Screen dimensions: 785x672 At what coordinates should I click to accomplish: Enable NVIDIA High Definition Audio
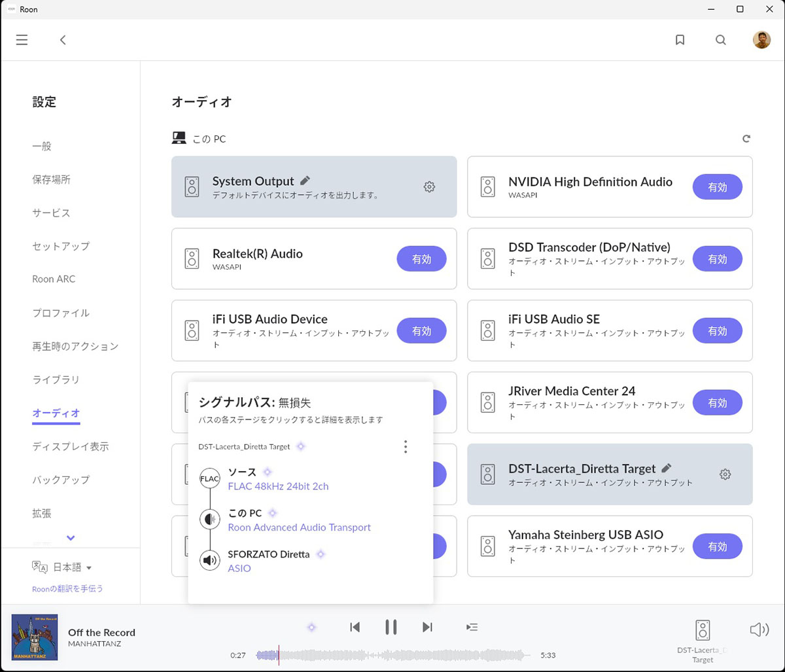(718, 187)
